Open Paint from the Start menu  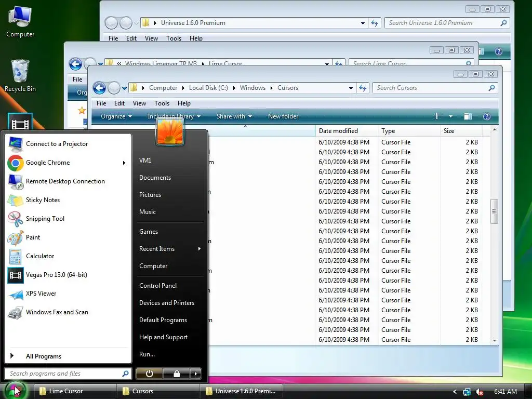click(68, 237)
